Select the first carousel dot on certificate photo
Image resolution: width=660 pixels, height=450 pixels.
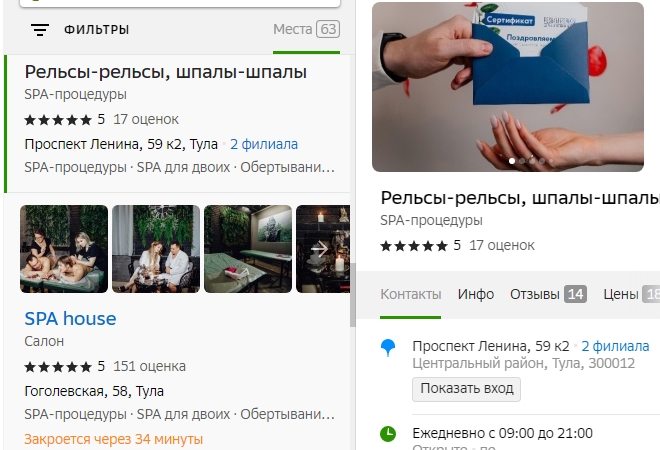pos(512,161)
